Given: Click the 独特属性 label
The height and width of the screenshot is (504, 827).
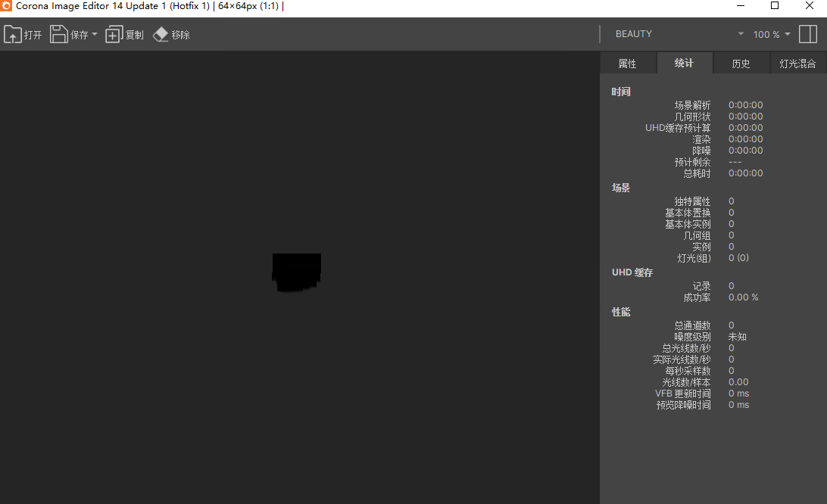Looking at the screenshot, I should 692,201.
